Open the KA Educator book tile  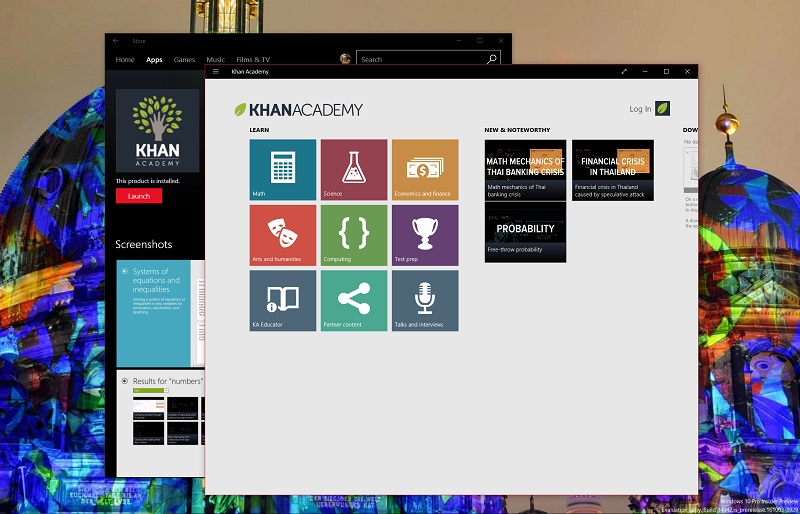[x=283, y=301]
